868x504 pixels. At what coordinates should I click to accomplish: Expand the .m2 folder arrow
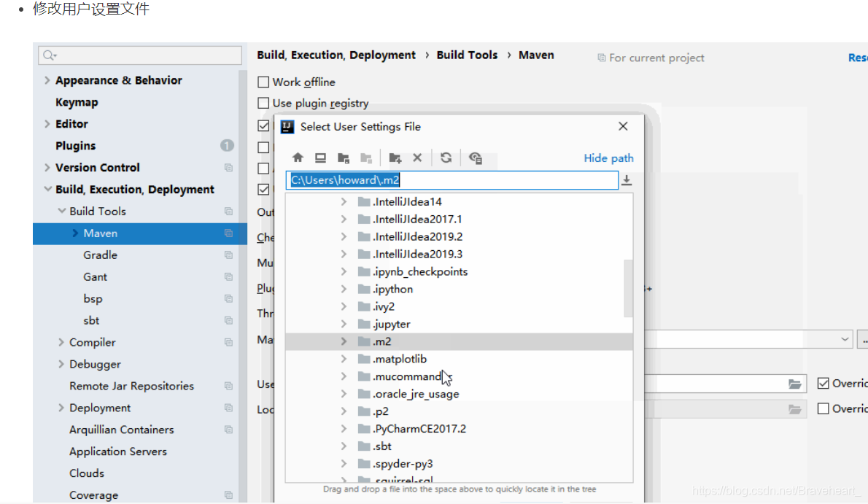pyautogui.click(x=344, y=342)
